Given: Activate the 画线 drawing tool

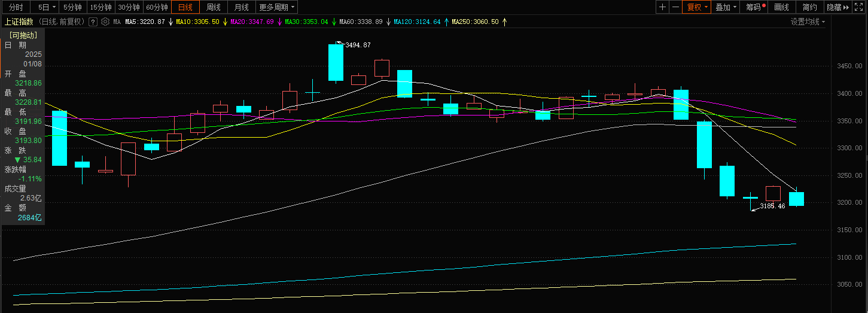Looking at the screenshot, I should (x=781, y=7).
